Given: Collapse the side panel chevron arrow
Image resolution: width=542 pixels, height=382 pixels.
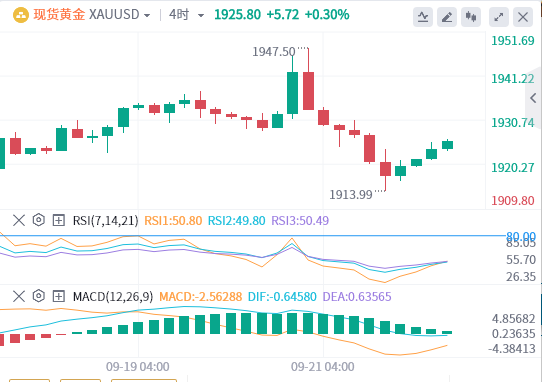Looking at the screenshot, I should coord(533,98).
